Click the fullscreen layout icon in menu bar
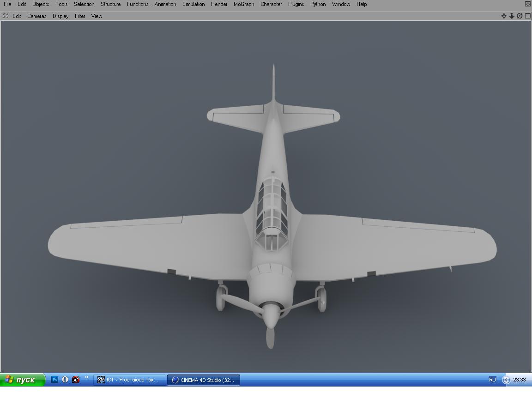Viewport: 532px width, 399px height. 528,4
